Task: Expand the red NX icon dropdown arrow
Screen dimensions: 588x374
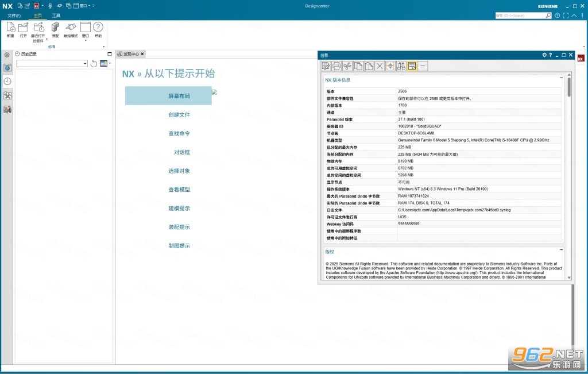Action: (42, 6)
